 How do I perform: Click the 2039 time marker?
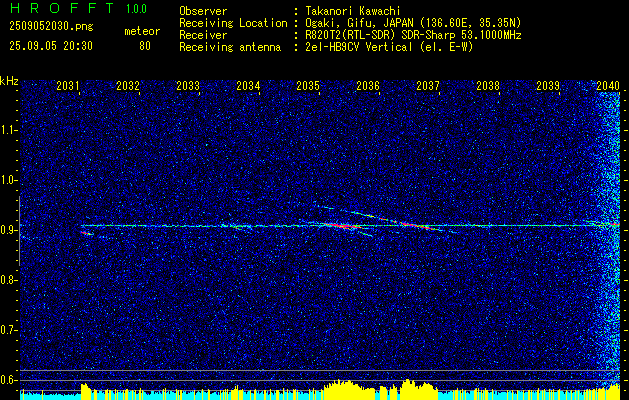(x=548, y=85)
